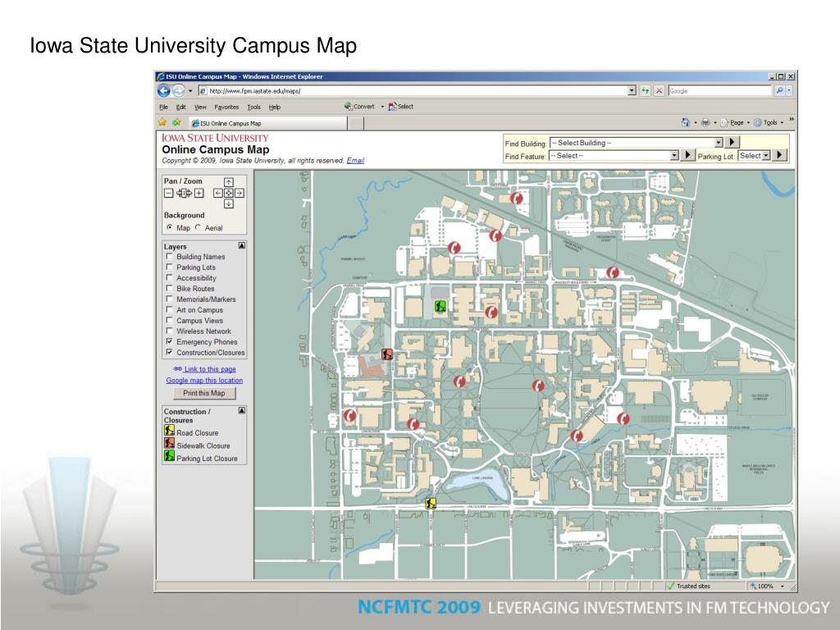The height and width of the screenshot is (630, 840).
Task: Zoom out with the minus icon
Action: click(x=168, y=194)
